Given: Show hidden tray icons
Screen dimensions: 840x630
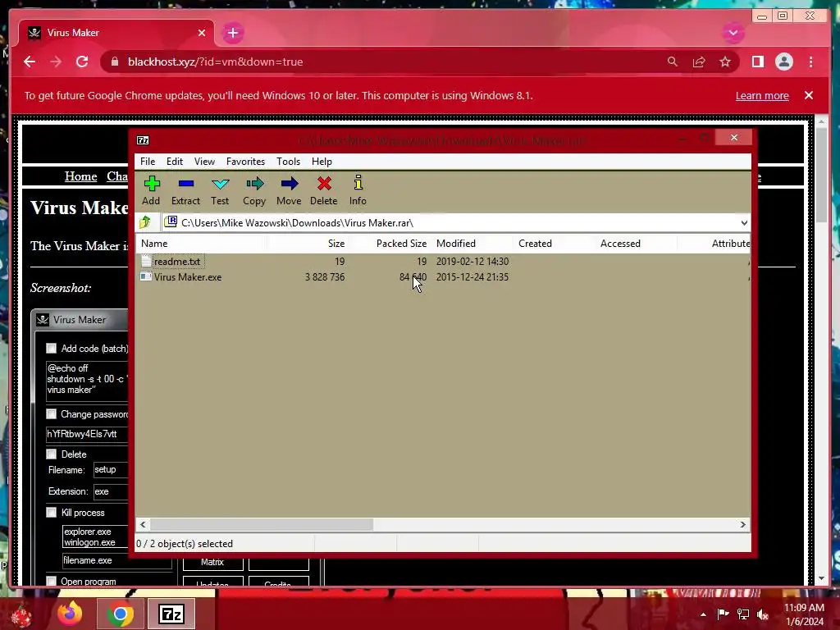Looking at the screenshot, I should 703,615.
